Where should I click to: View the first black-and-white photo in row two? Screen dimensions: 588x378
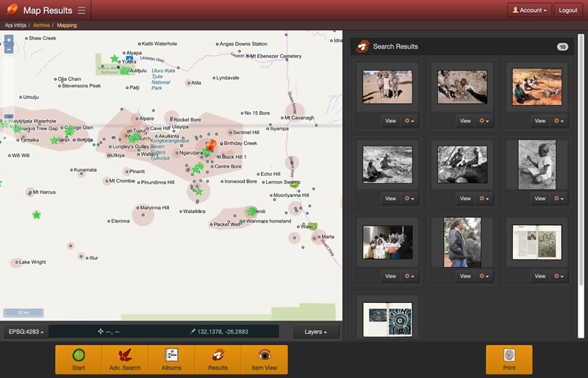click(390, 199)
